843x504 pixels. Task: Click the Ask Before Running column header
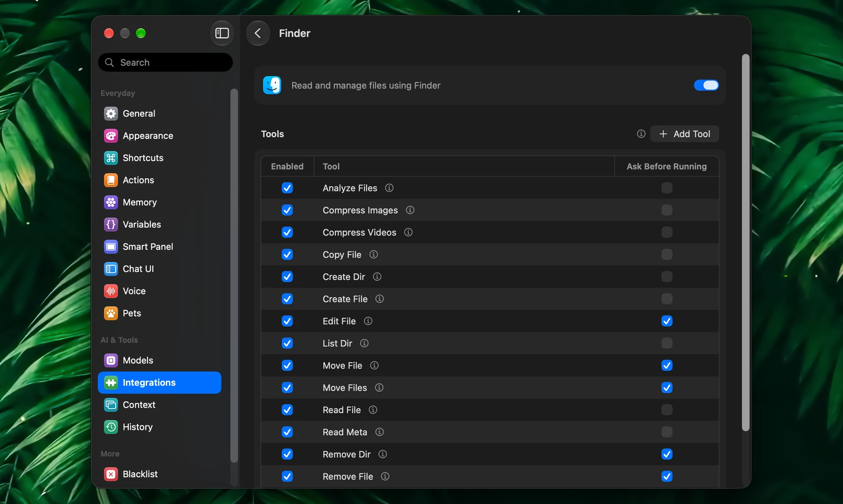point(666,166)
